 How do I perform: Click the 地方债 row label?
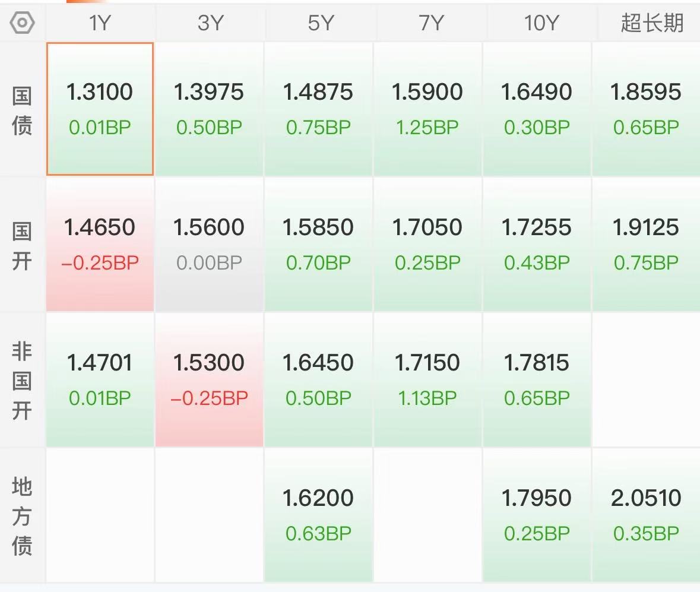(x=22, y=516)
